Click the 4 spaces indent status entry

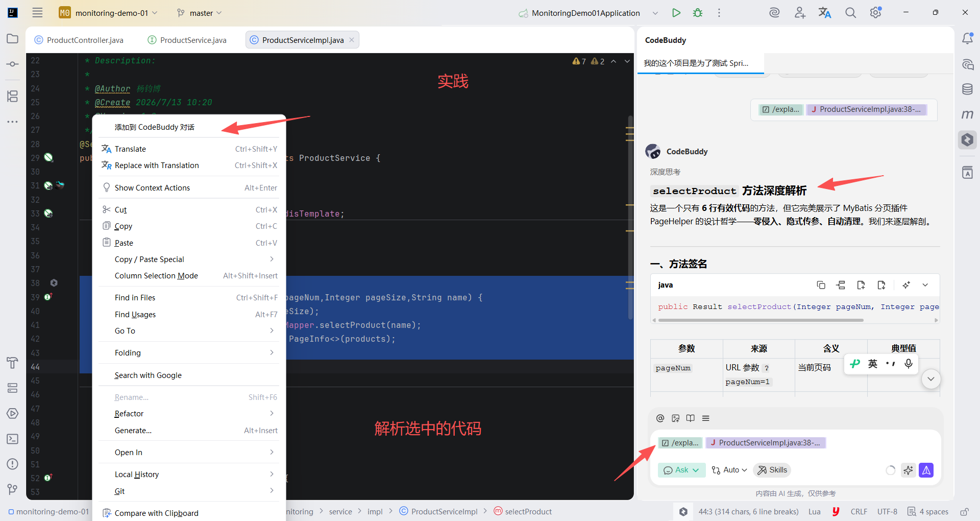pos(928,512)
